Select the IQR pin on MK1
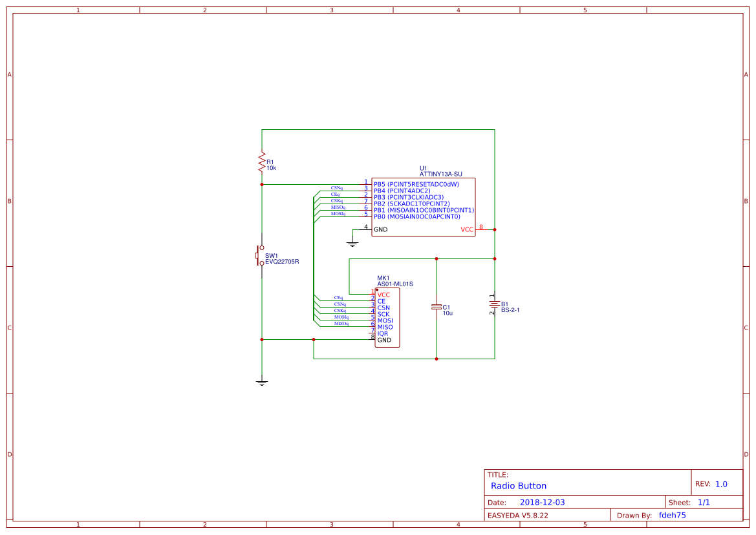 pyautogui.click(x=383, y=333)
